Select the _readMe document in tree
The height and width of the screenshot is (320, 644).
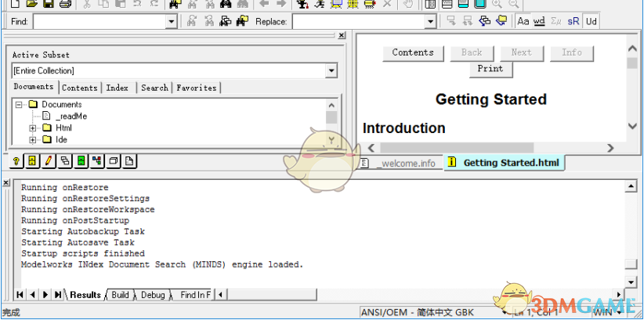pos(71,116)
